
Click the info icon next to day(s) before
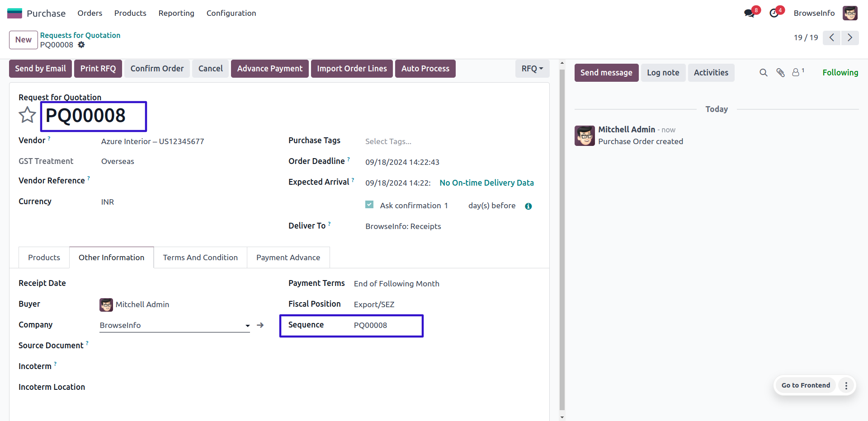point(528,206)
